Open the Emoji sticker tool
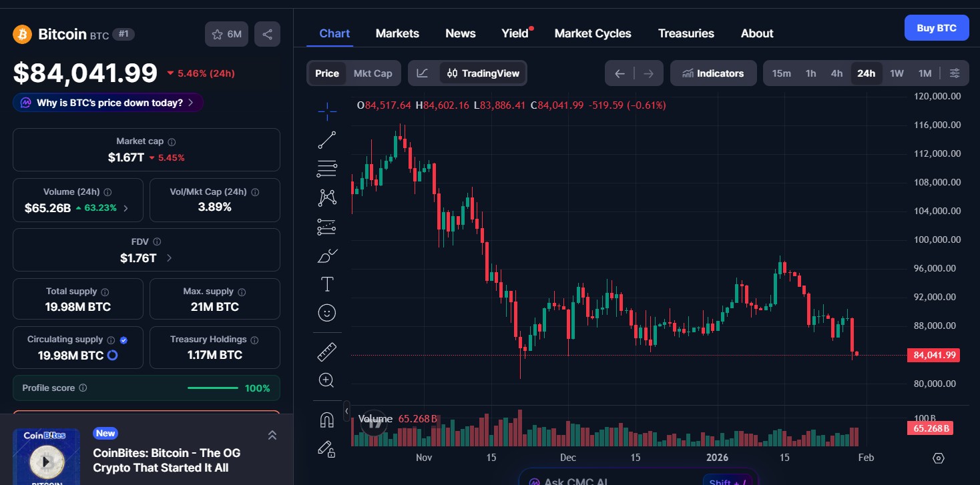Image resolution: width=980 pixels, height=485 pixels. tap(326, 312)
